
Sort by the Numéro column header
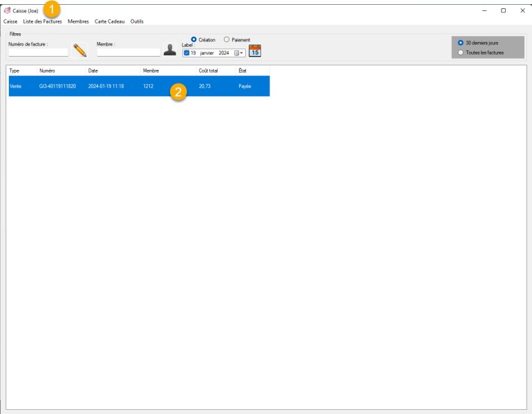pyautogui.click(x=61, y=70)
